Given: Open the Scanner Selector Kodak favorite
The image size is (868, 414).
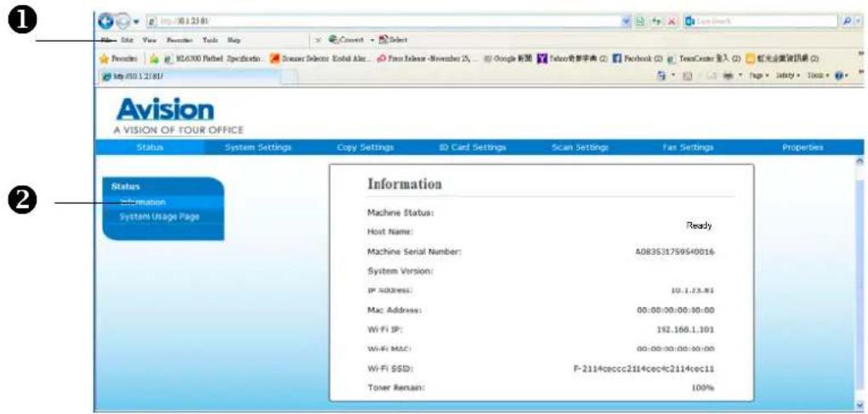Looking at the screenshot, I should click(x=319, y=58).
